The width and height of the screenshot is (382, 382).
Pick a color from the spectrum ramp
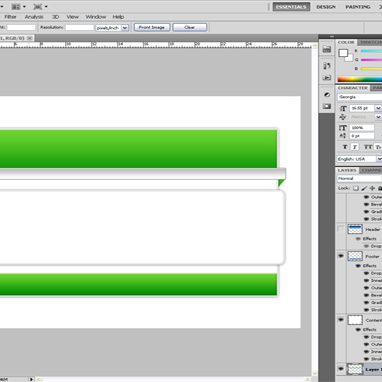[360, 79]
